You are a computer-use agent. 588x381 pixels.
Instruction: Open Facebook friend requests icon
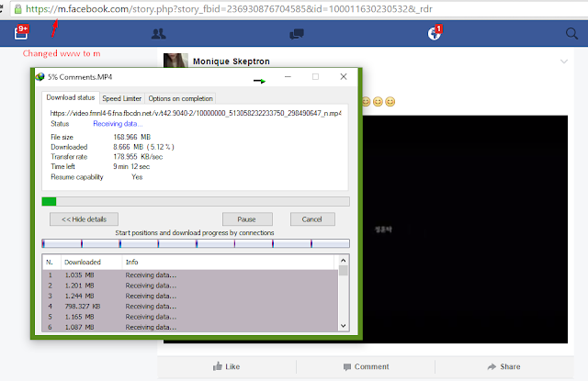158,34
